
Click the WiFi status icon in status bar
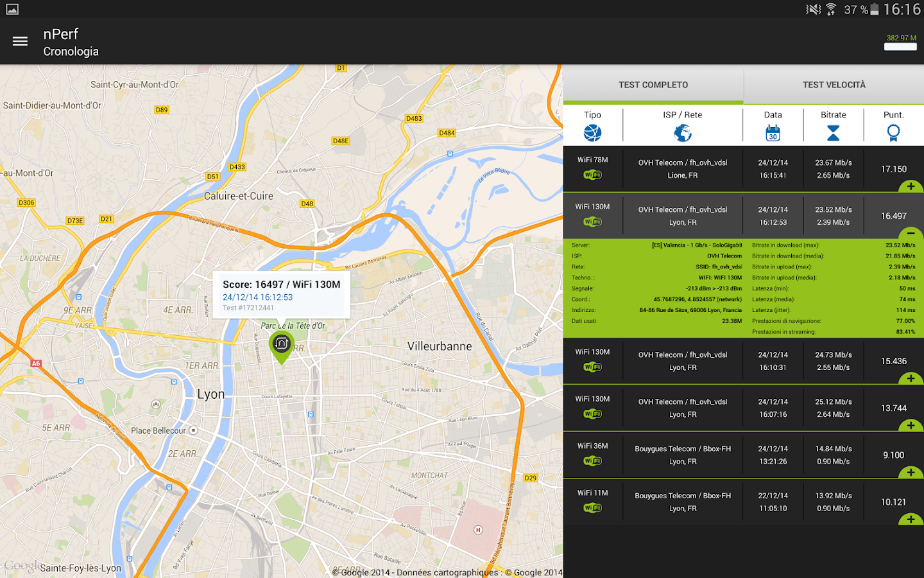[x=829, y=9]
